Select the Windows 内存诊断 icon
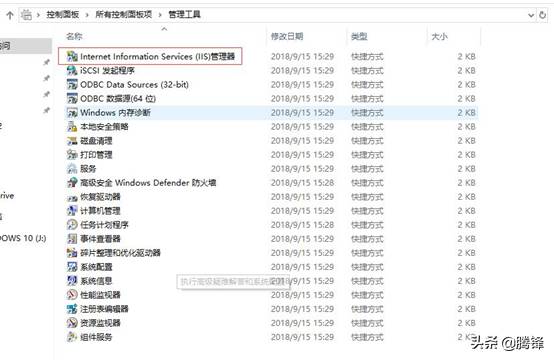The height and width of the screenshot is (360, 554). pyautogui.click(x=72, y=112)
